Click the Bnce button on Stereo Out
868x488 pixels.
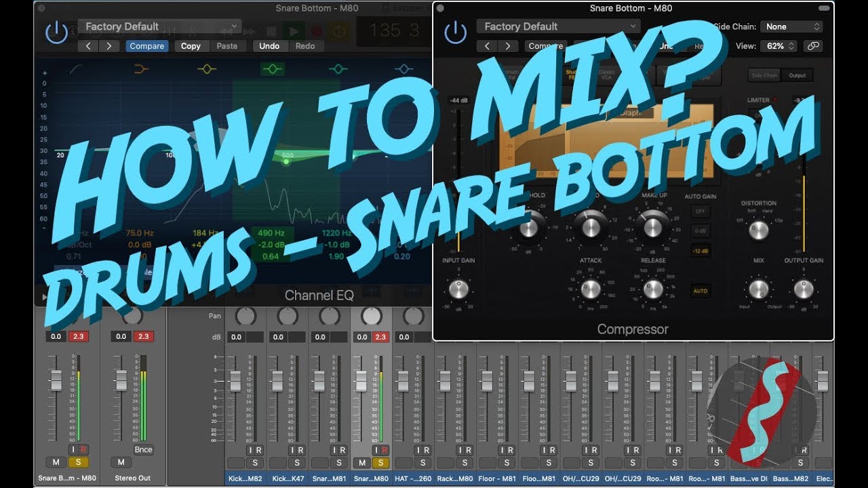tap(143, 449)
